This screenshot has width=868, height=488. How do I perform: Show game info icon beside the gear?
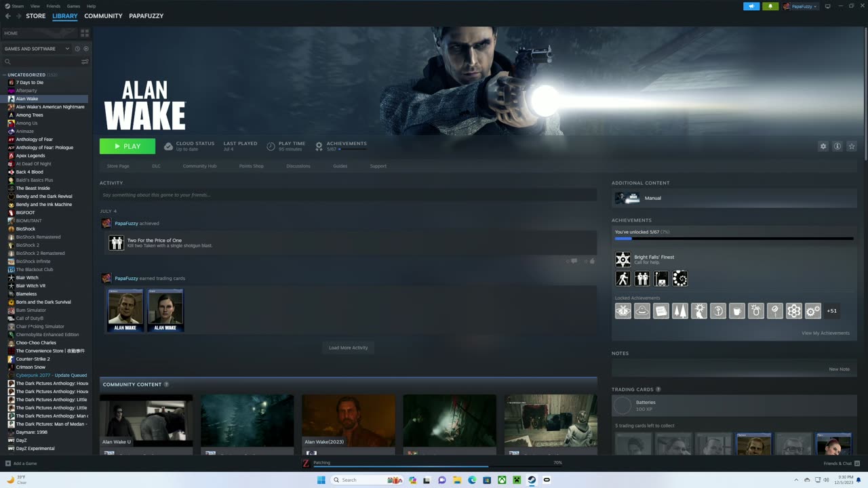coord(837,146)
